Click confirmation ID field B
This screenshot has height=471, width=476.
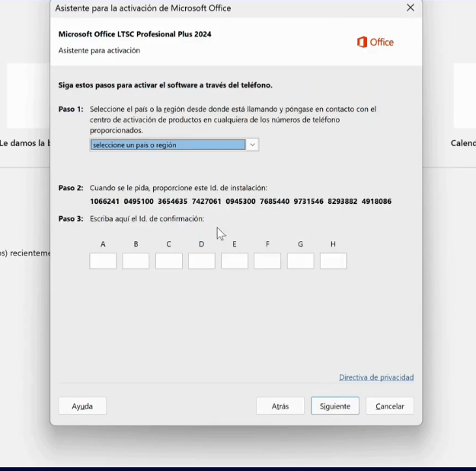tap(136, 261)
